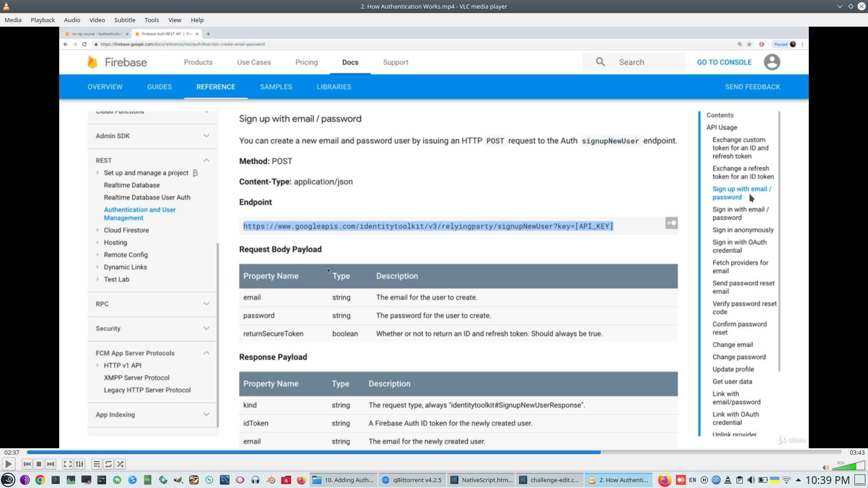The width and height of the screenshot is (868, 488).
Task: Skip to next media track
Action: [x=51, y=464]
